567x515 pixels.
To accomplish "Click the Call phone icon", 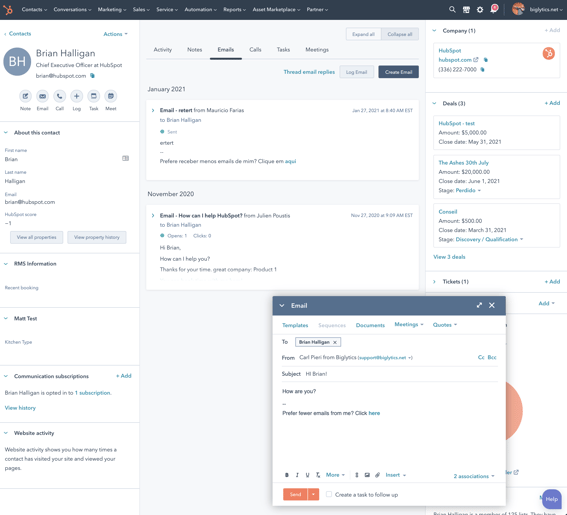I will [60, 96].
